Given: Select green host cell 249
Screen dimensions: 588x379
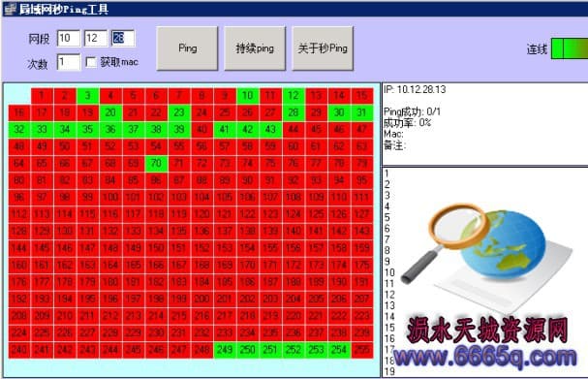Looking at the screenshot, I should [x=225, y=350].
